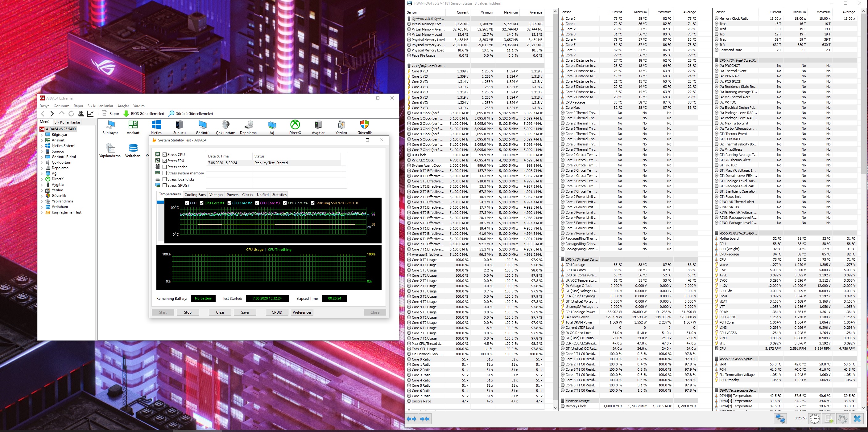Image resolution: width=868 pixels, height=432 pixels.
Task: Expand the Veritabanı tree node
Action: 42,207
